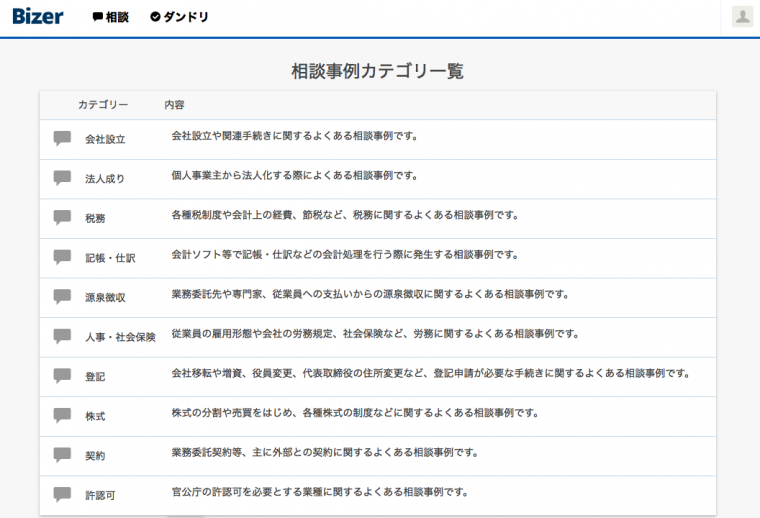
Task: Open the 源泉徴収 category
Action: click(105, 298)
